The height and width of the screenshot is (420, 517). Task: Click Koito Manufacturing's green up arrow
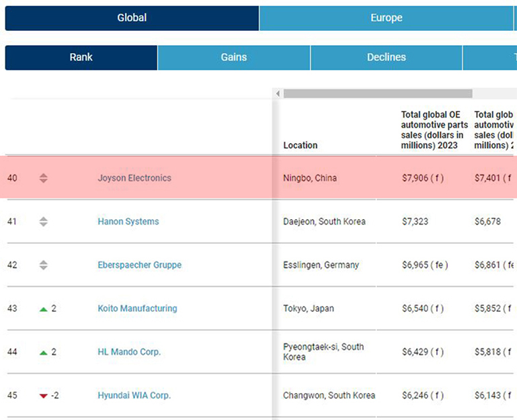44,309
